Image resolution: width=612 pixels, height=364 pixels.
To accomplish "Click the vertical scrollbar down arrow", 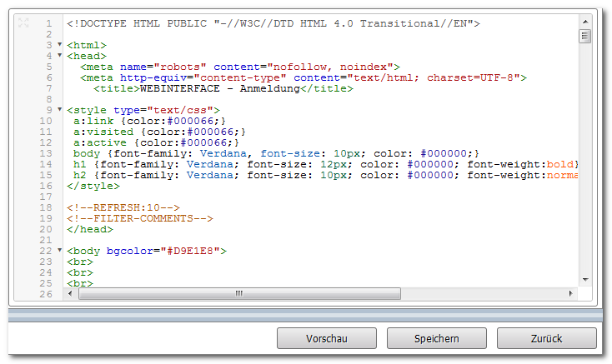I will pos(585,279).
